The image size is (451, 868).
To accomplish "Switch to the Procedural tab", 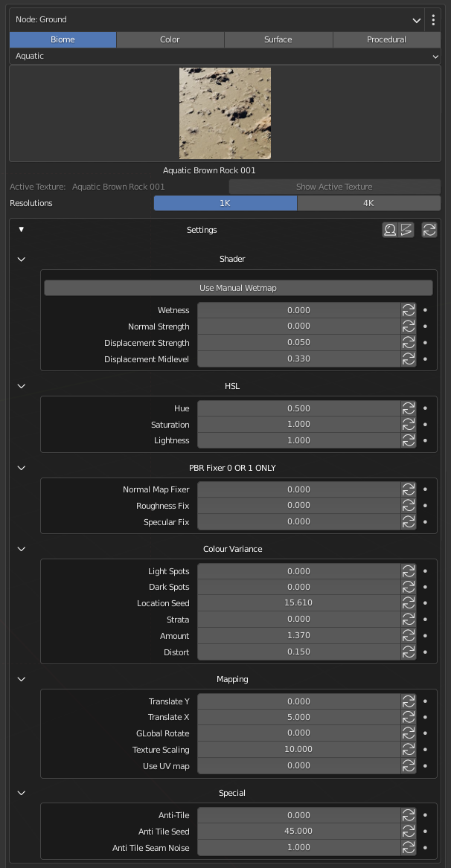I will [x=387, y=39].
